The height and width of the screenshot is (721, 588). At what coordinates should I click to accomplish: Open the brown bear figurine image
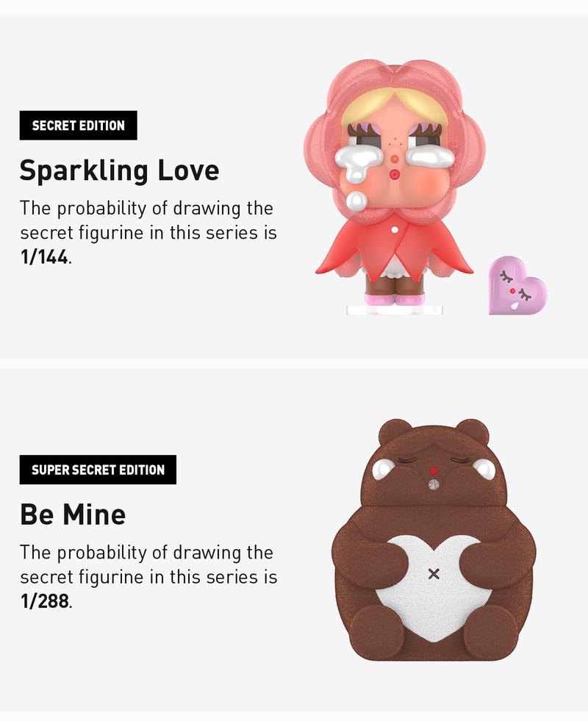point(434,540)
